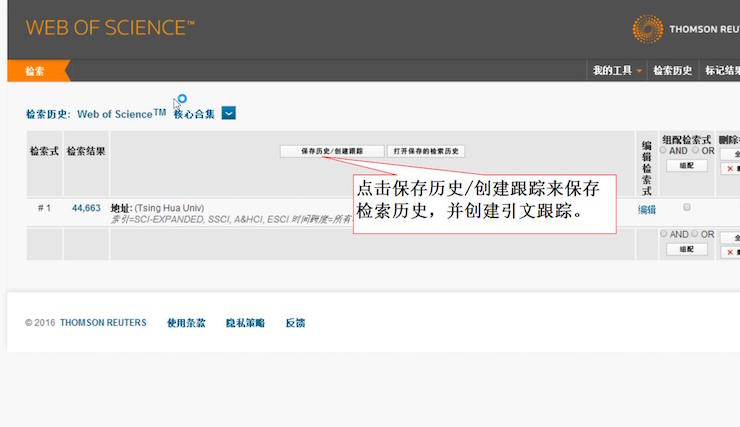Select the AND radio in the table footer row

[664, 234]
